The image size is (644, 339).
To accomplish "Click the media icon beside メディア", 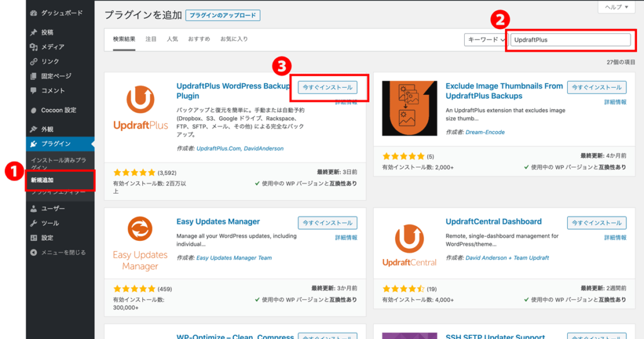I will [x=34, y=47].
